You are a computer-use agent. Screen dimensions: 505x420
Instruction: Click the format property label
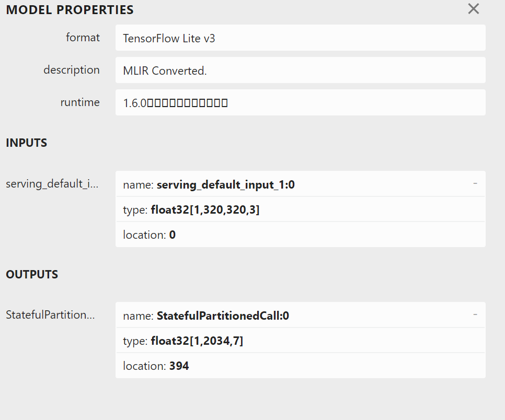point(83,38)
